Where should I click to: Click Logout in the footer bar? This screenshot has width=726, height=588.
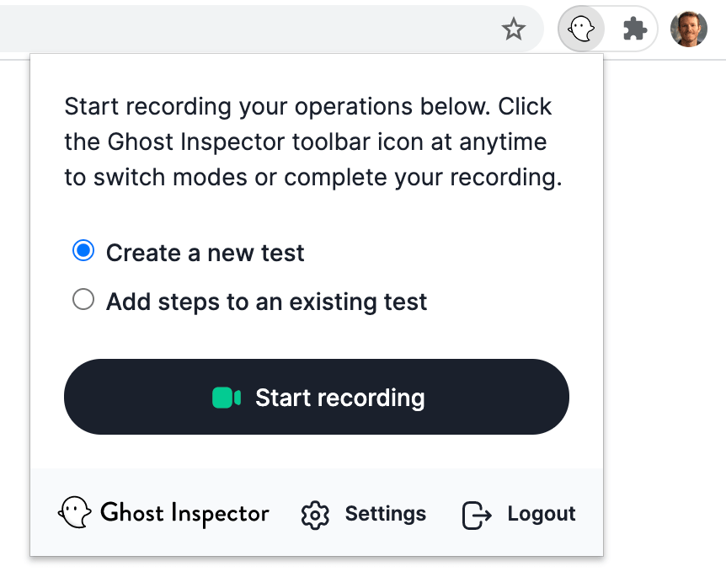point(541,513)
